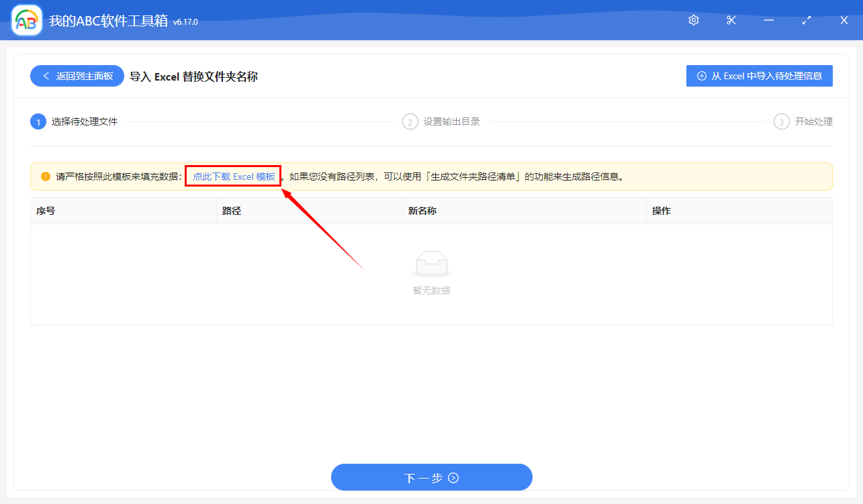Click the empty inbox 暂无数据 icon
Viewport: 863px width, 504px height.
[x=431, y=264]
